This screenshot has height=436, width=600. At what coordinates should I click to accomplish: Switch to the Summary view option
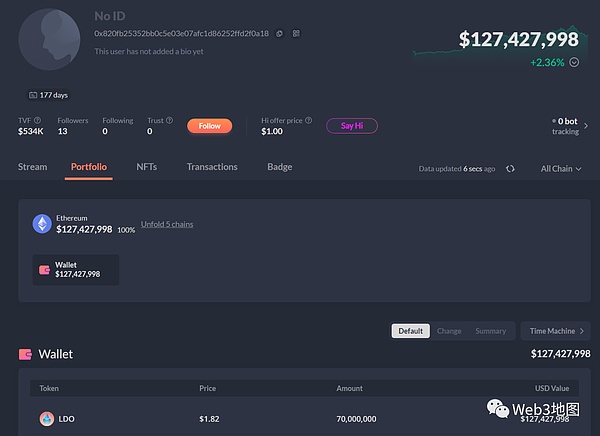pos(490,331)
